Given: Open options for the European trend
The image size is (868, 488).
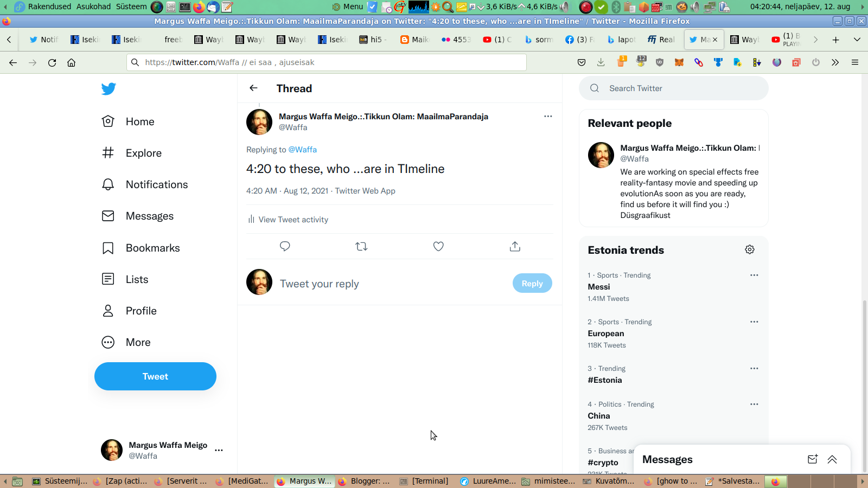Looking at the screenshot, I should (x=754, y=322).
